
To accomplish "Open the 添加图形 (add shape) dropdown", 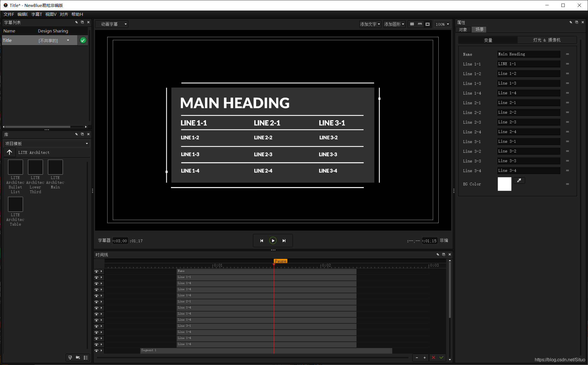I will coord(394,24).
